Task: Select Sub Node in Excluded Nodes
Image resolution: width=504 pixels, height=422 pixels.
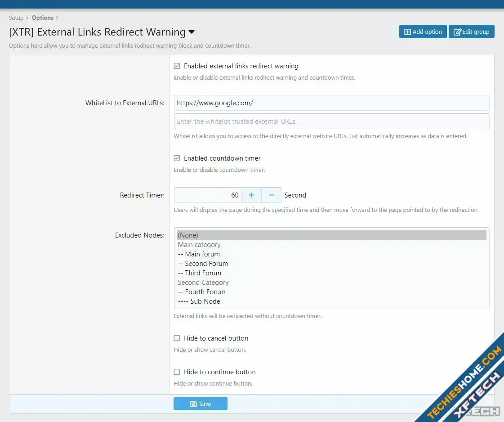Action: pyautogui.click(x=331, y=301)
